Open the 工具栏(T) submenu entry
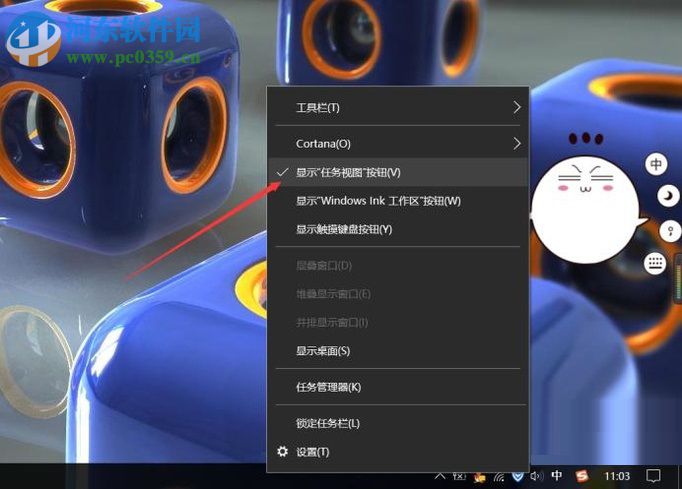 tap(398, 107)
